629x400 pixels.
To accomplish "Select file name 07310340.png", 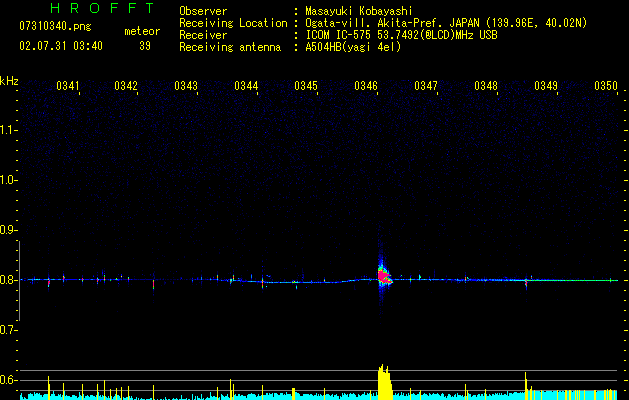I will point(55,27).
